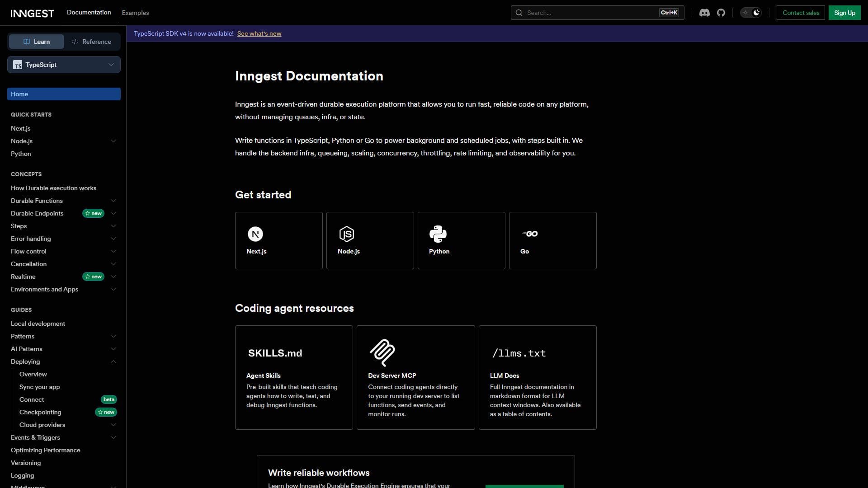
Task: Click the code brackets icon on Reference tab
Action: click(x=75, y=42)
